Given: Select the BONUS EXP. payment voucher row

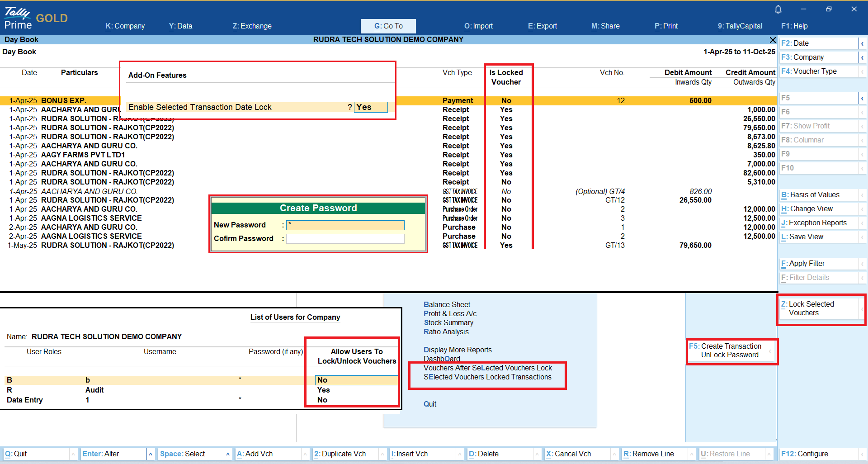Looking at the screenshot, I should (63, 100).
